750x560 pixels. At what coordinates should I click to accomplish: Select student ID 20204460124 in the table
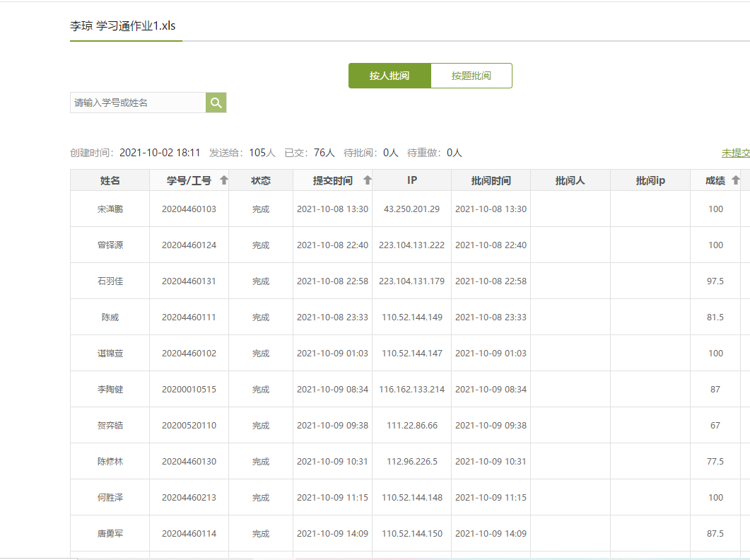pos(189,245)
